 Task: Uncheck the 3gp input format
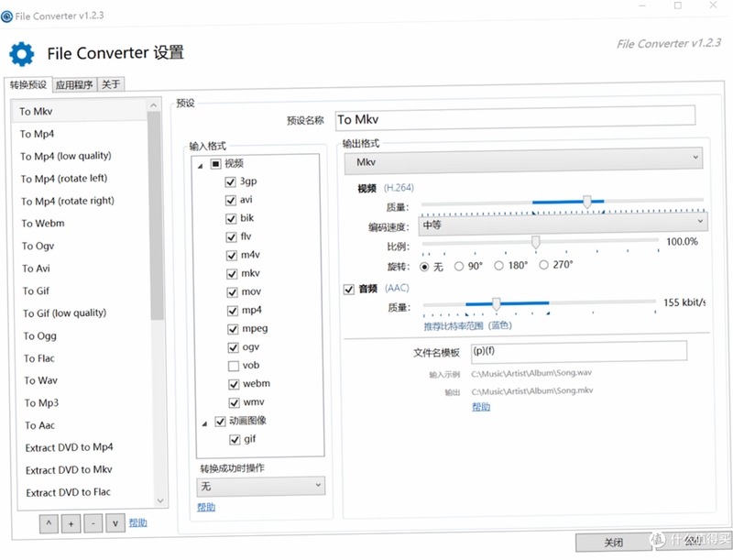[x=231, y=181]
